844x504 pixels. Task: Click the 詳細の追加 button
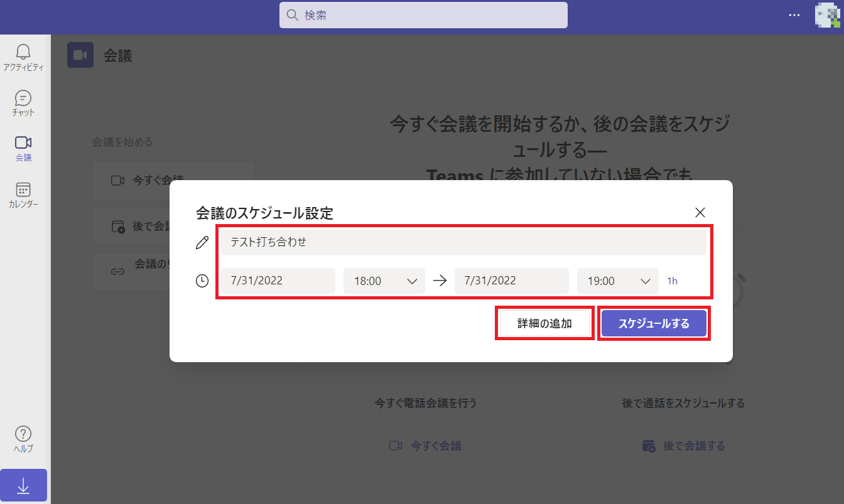(x=544, y=324)
